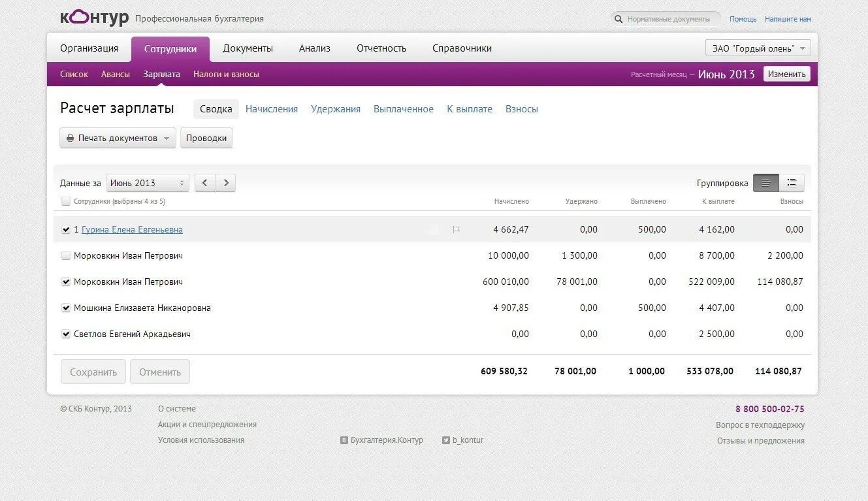Open b_kontur Twitter link
The image size is (868, 501).
coord(468,440)
